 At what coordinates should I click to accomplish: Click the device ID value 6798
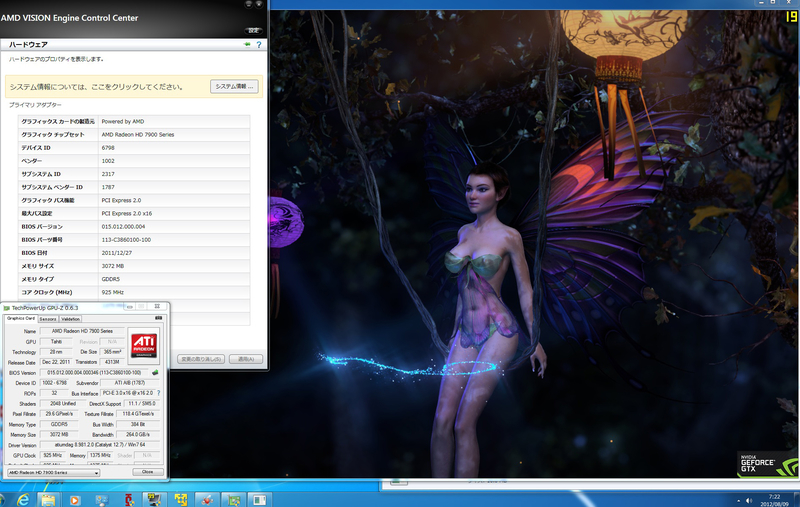click(108, 148)
